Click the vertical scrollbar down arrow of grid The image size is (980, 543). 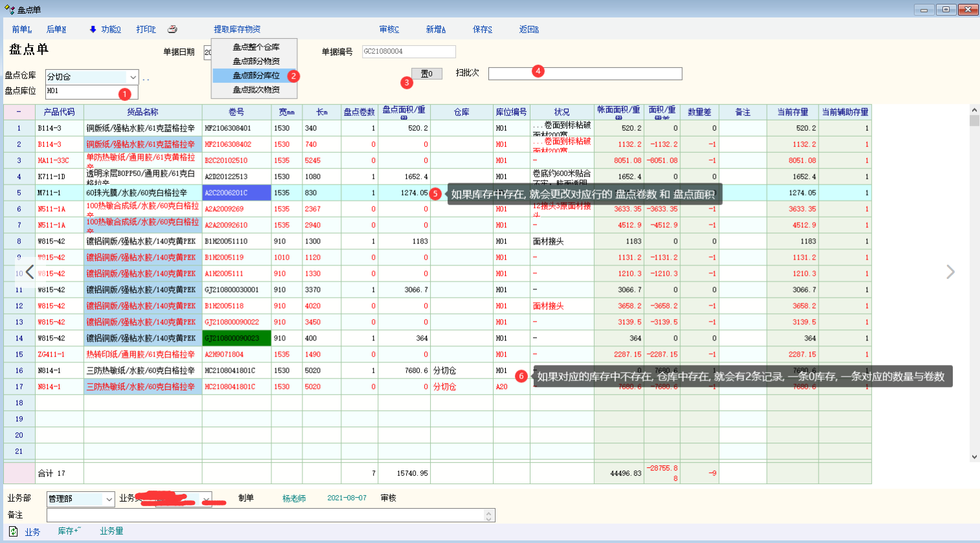coord(974,457)
